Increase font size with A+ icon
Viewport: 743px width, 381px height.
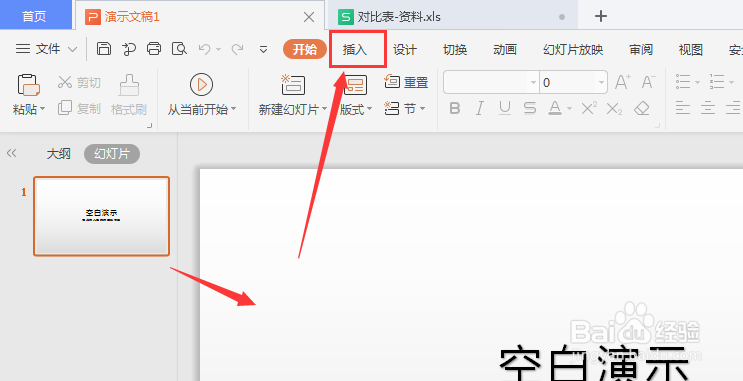tap(623, 82)
